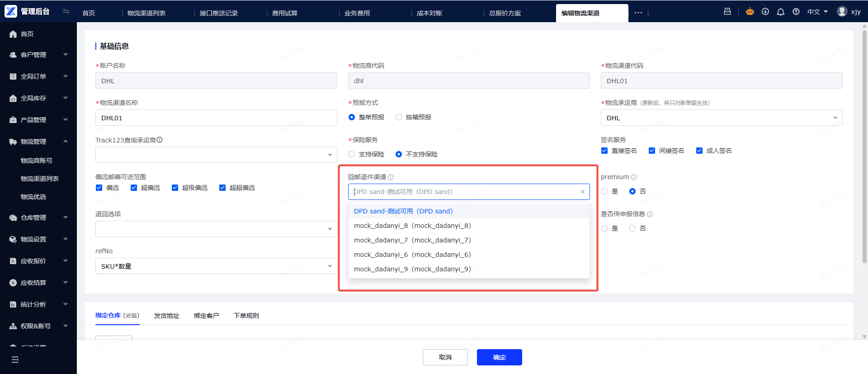Uncheck the 超偏远 checkbox
868x374 pixels.
pyautogui.click(x=134, y=188)
